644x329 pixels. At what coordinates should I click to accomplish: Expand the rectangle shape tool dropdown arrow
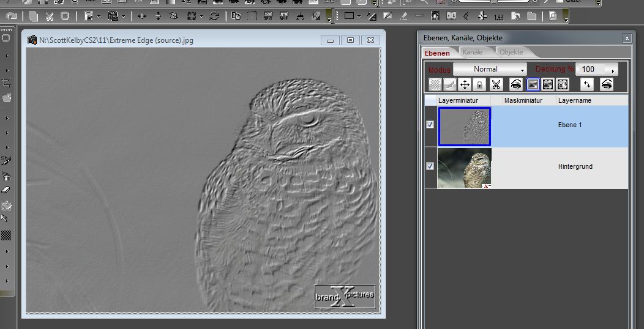[358, 17]
